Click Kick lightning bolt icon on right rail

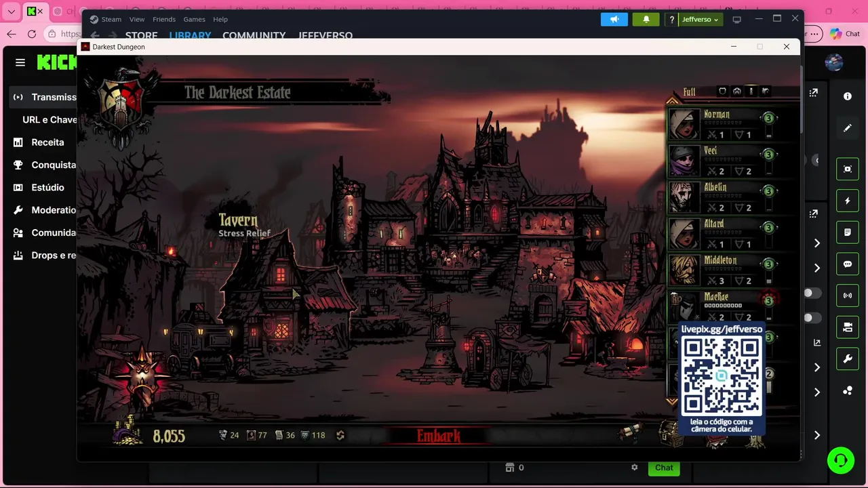[x=848, y=201]
